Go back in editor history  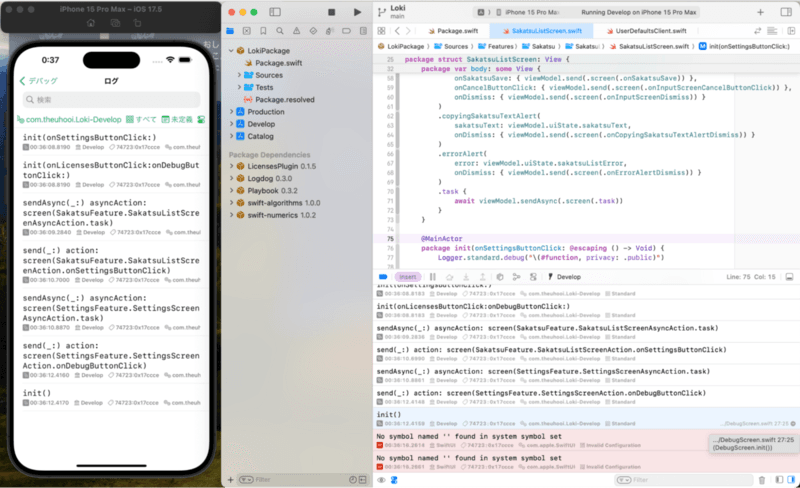397,31
